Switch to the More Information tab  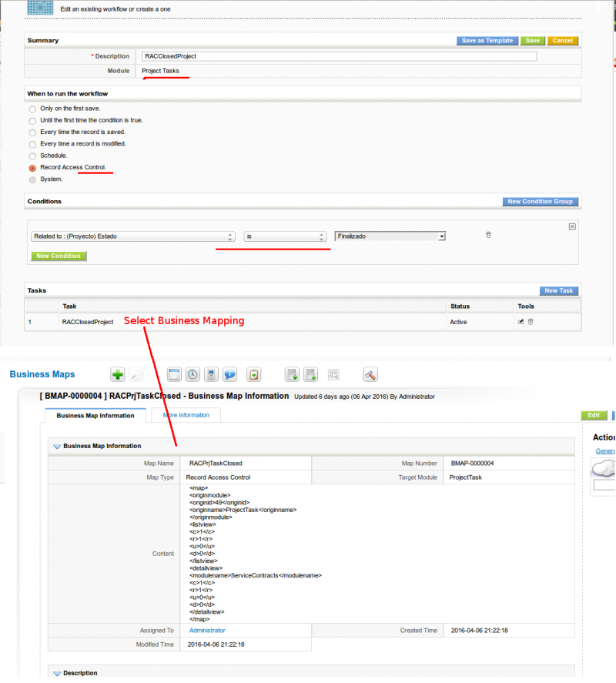coord(186,415)
